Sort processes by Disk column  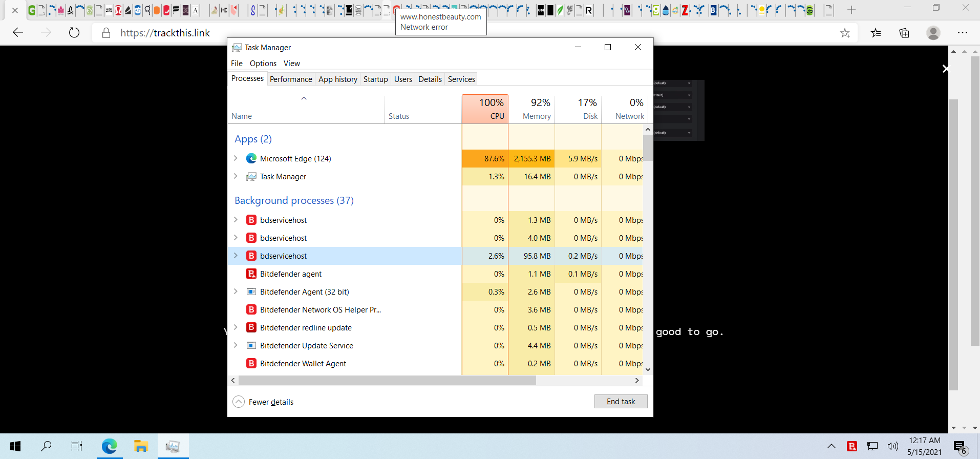click(578, 109)
